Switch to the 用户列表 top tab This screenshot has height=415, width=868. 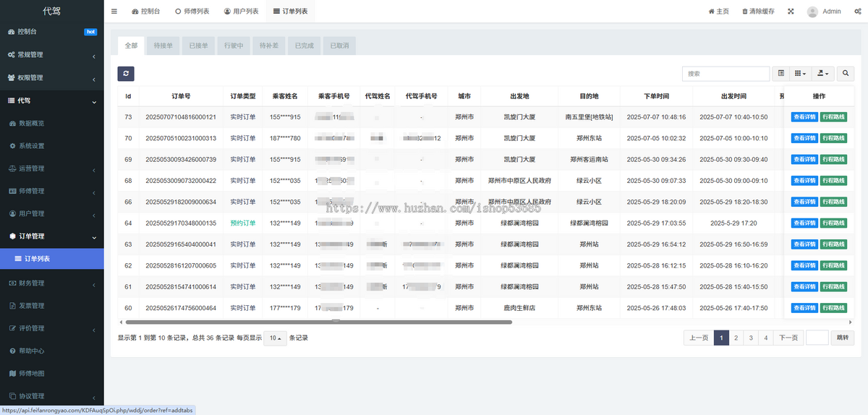(241, 12)
